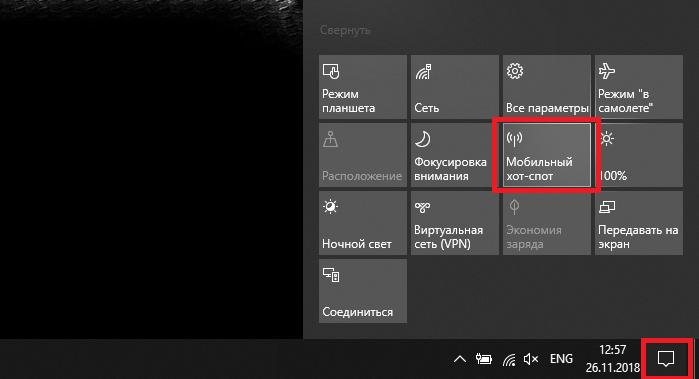Click the Свернуть collapse link
This screenshot has width=699, height=379.
[x=345, y=30]
